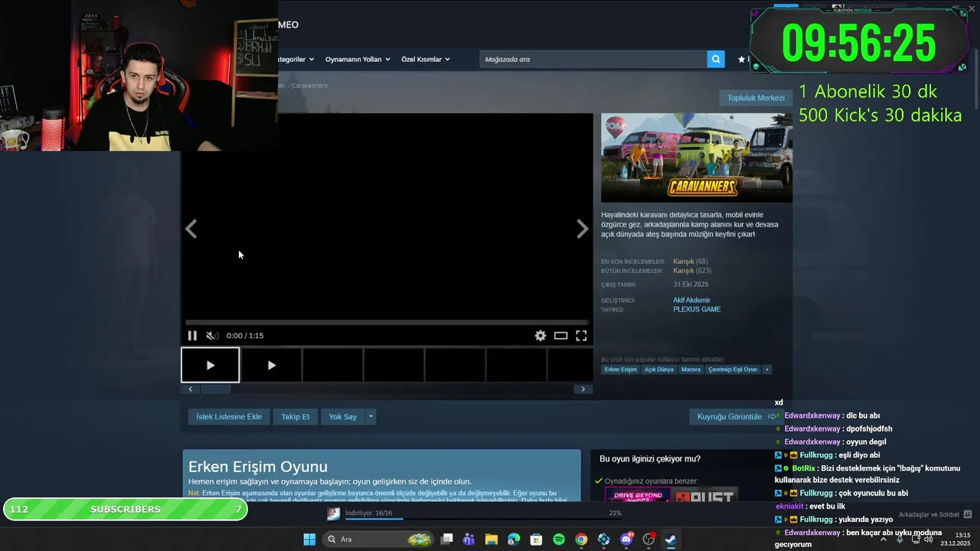Click the Takip Et button
Image resolution: width=980 pixels, height=551 pixels.
coord(296,416)
